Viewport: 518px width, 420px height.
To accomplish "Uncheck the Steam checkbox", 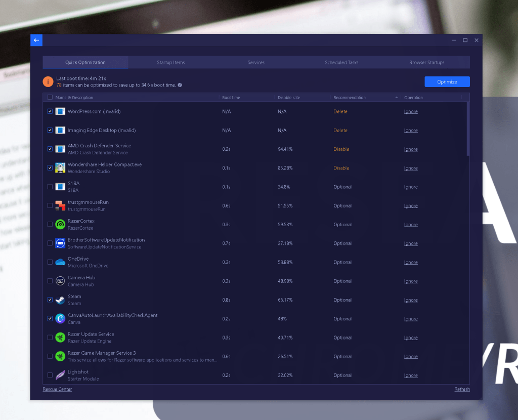I will (50, 300).
